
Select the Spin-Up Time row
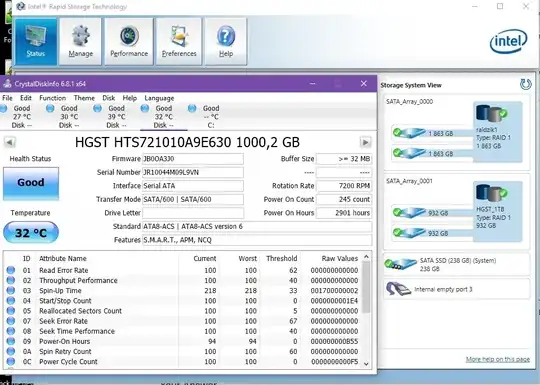click(183, 291)
